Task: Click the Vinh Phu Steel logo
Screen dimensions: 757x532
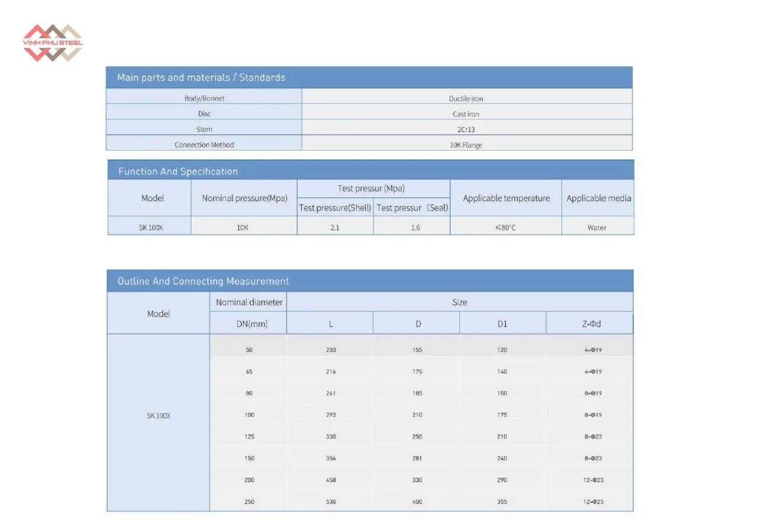Action: [52, 43]
